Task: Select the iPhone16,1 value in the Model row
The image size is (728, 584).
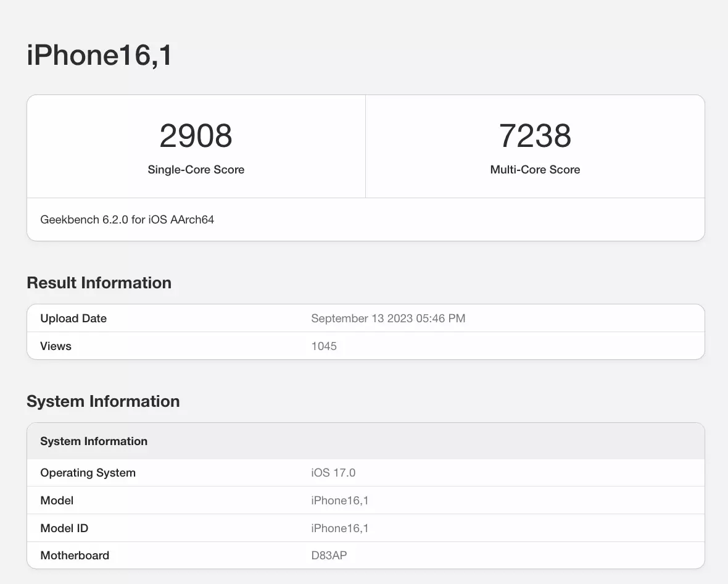Action: pos(340,501)
